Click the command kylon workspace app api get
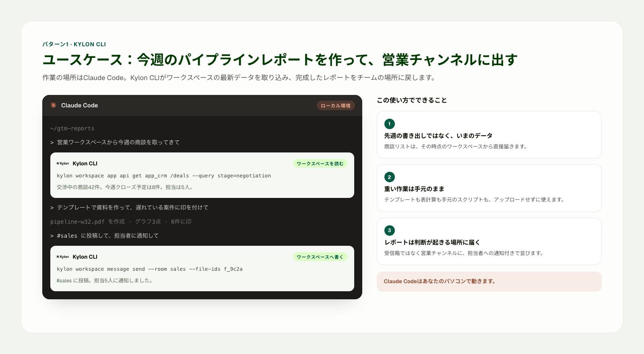Image resolution: width=644 pixels, height=354 pixels. coord(164,176)
